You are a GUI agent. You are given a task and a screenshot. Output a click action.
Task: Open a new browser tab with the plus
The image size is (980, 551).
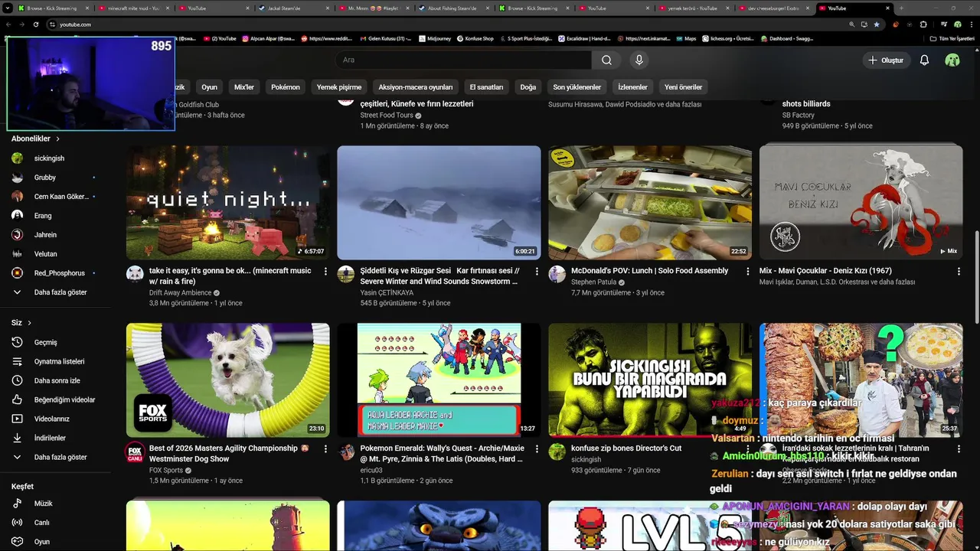coord(901,8)
